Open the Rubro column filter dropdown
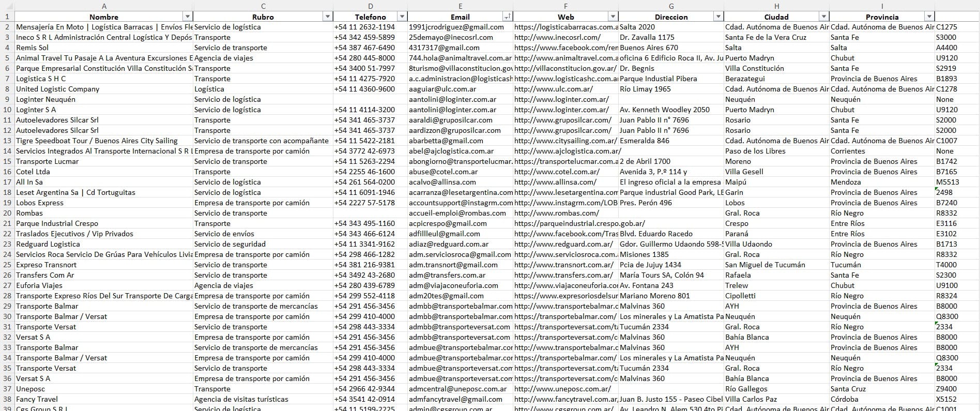The width and height of the screenshot is (980, 411). point(327,17)
